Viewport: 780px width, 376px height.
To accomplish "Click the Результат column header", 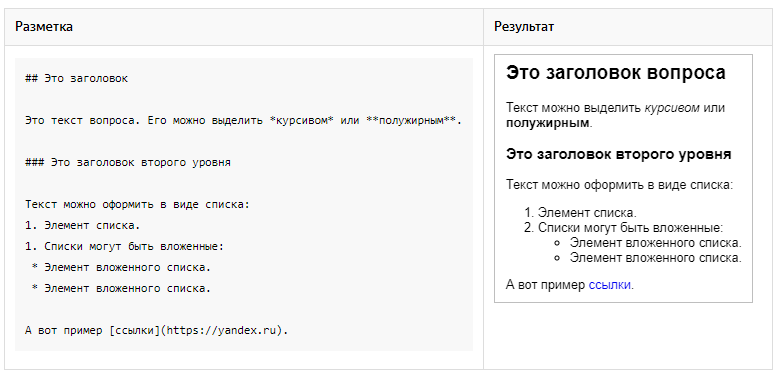I will click(x=523, y=27).
